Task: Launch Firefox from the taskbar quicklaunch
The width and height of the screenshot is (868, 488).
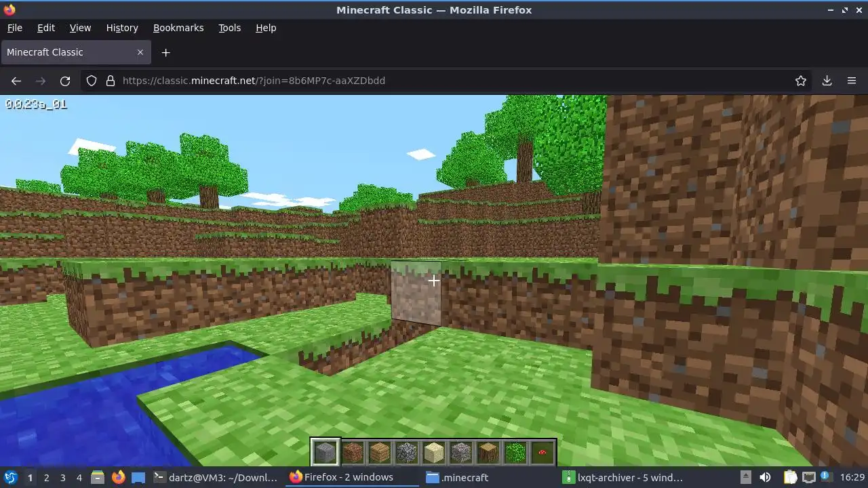Action: pos(118,478)
